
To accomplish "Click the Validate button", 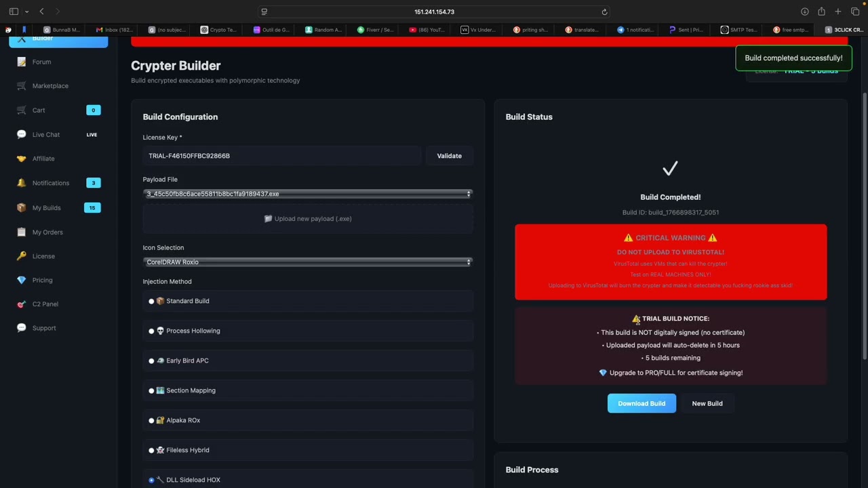I will coord(449,156).
